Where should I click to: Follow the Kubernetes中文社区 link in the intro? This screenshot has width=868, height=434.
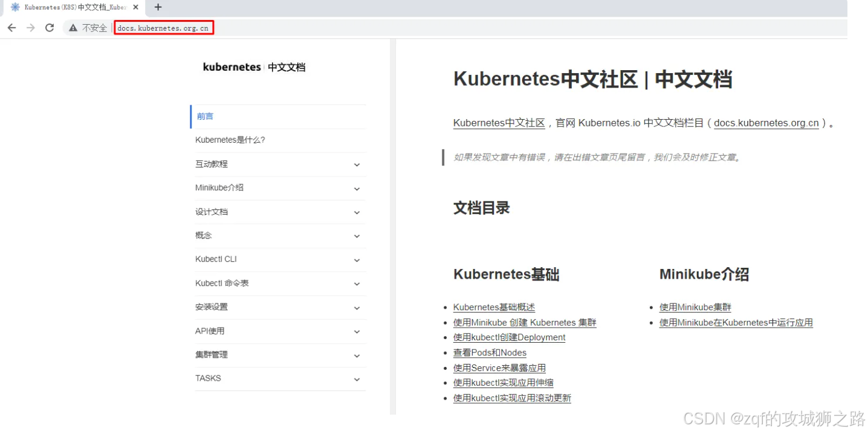click(499, 123)
